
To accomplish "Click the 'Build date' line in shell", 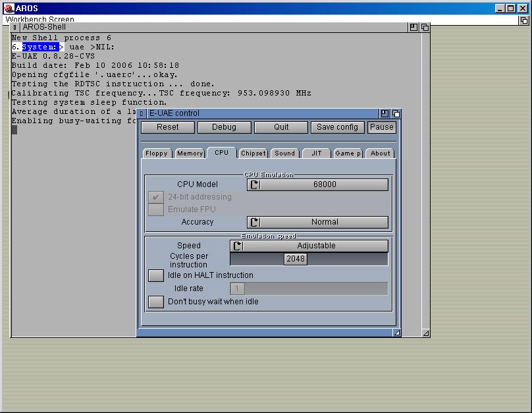I will pyautogui.click(x=95, y=65).
